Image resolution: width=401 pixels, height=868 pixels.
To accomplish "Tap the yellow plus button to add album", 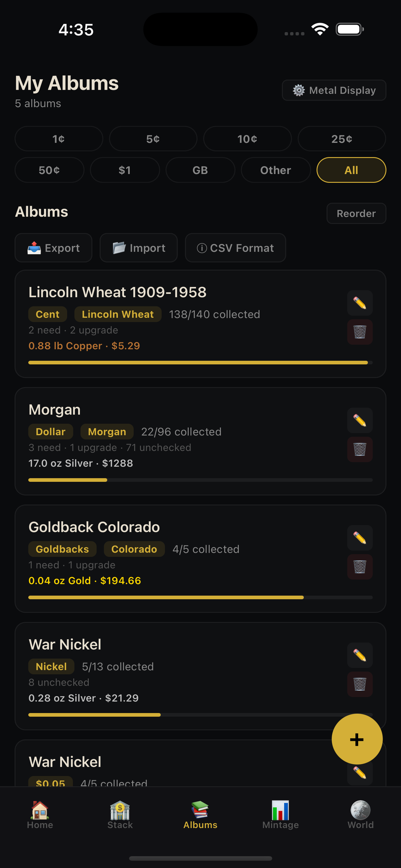I will 357,739.
